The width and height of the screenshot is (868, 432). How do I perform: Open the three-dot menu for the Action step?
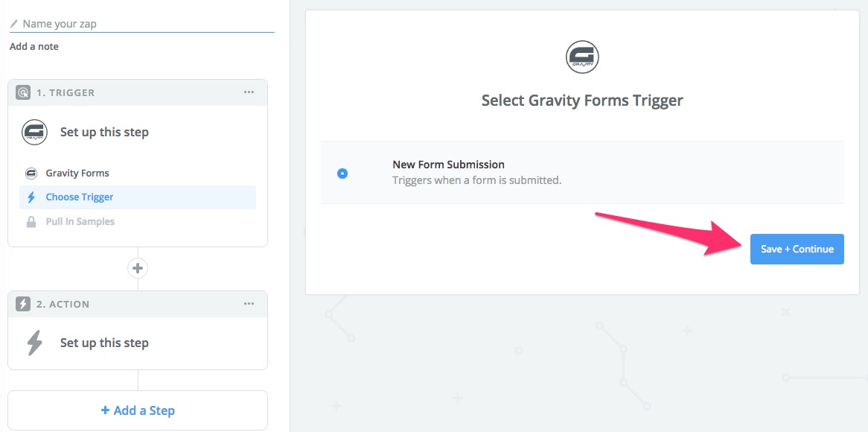[249, 304]
